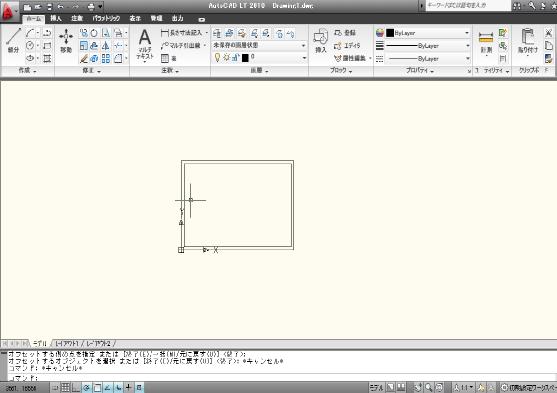The width and height of the screenshot is (557, 393).
Task: Open the Layout2 (レイアウト2) tab
Action: (x=98, y=344)
